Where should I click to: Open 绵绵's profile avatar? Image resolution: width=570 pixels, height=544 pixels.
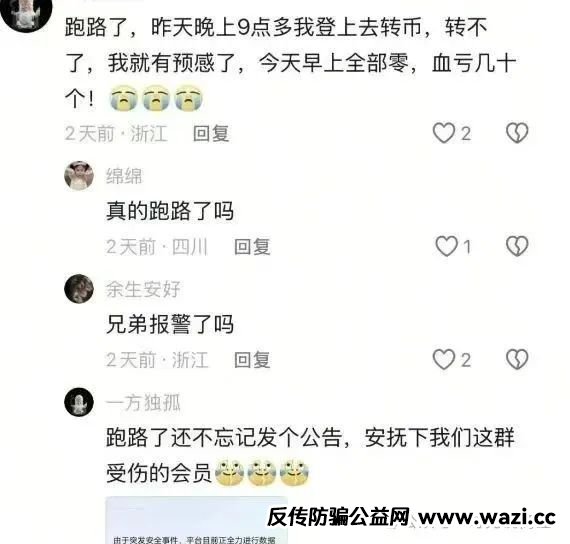pyautogui.click(x=79, y=176)
